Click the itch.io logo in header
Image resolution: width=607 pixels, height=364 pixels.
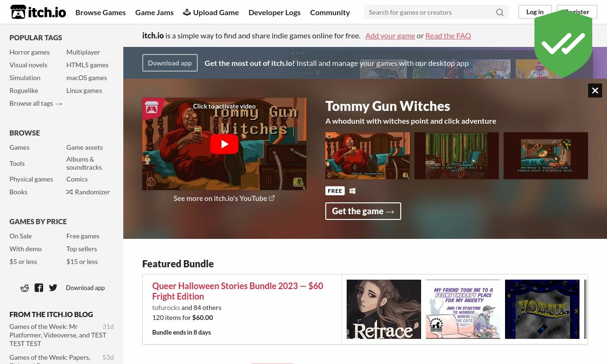[x=38, y=12]
